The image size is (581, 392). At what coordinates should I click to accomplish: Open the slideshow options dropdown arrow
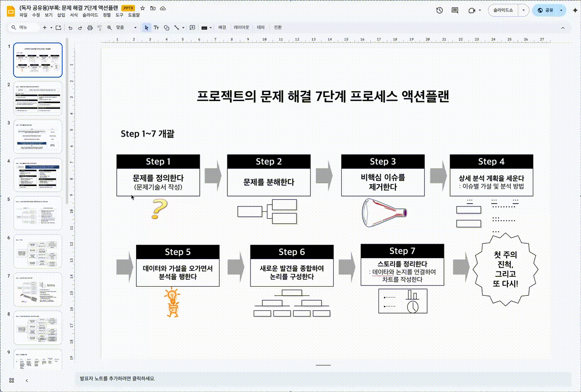[x=524, y=10]
